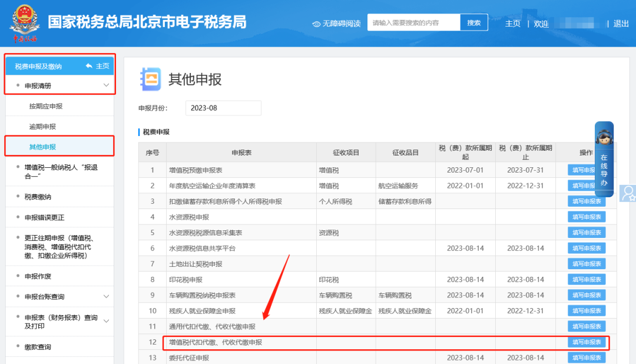Click the 退出 logout link

pyautogui.click(x=621, y=24)
